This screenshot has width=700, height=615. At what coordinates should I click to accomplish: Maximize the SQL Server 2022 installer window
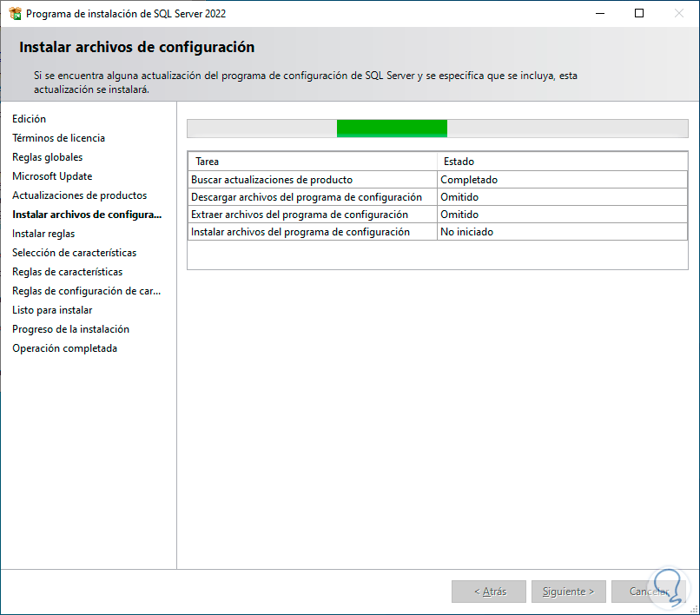coord(639,13)
